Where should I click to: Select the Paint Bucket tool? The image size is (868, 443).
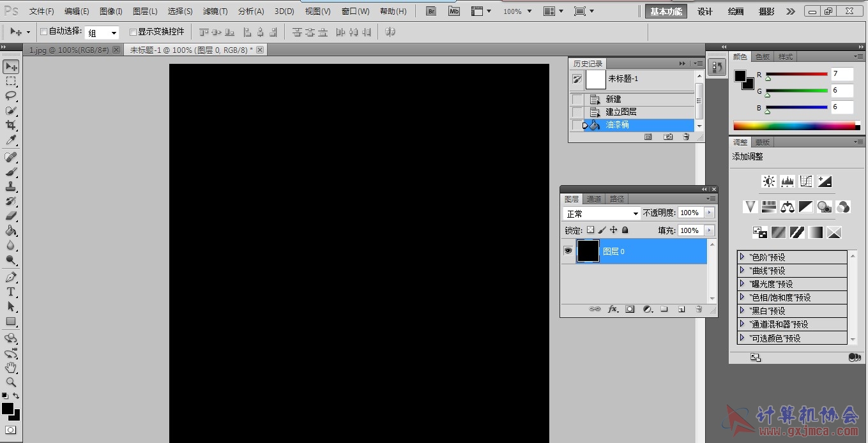click(11, 230)
